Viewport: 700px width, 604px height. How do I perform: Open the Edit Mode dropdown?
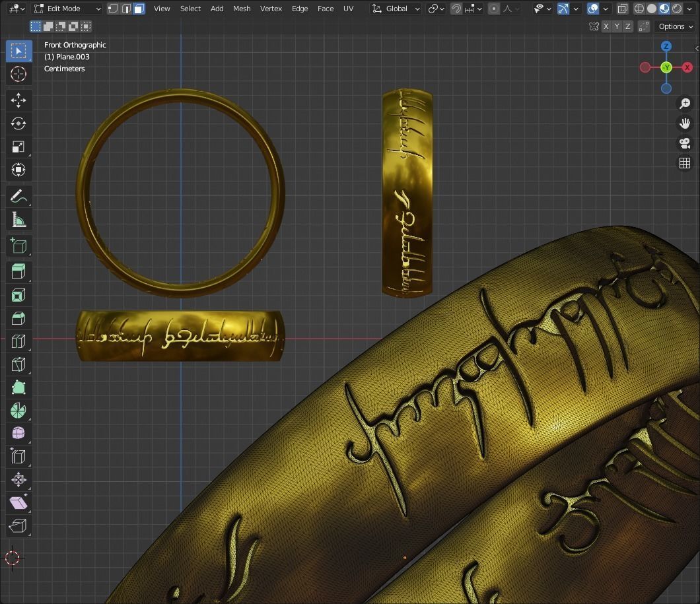67,9
